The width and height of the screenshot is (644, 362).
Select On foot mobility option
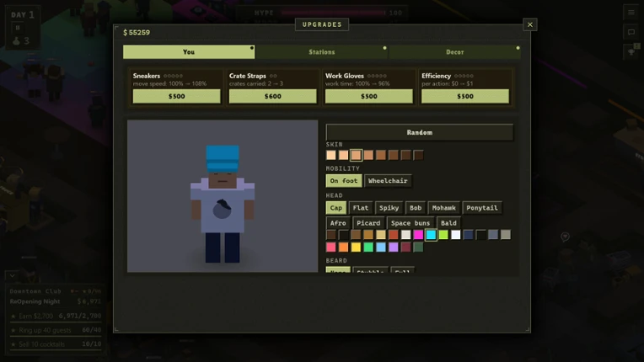coord(344,181)
